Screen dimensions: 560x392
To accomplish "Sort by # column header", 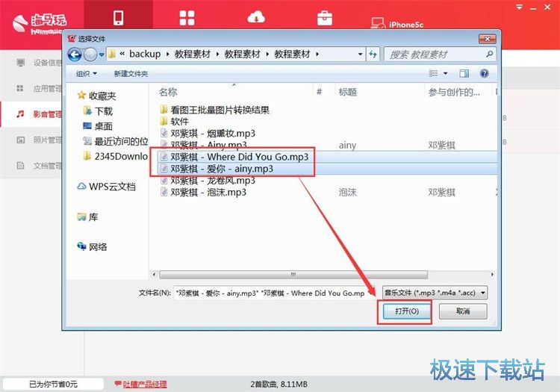I will (320, 92).
